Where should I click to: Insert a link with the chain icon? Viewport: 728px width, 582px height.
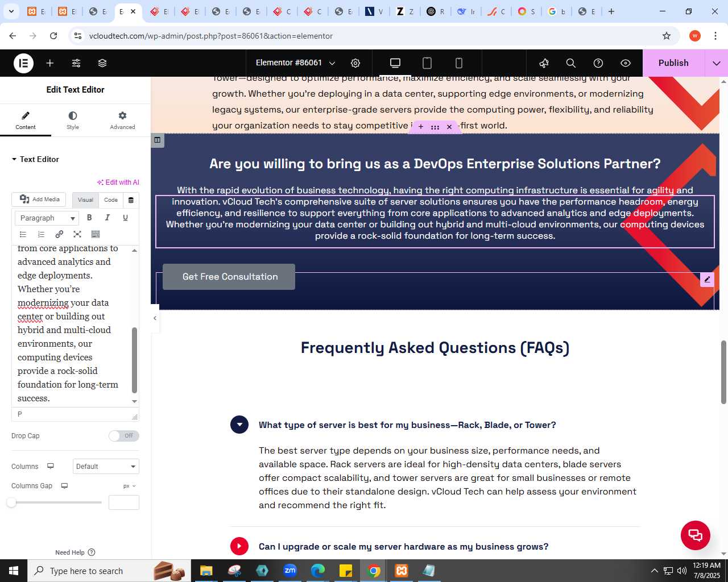tap(59, 234)
